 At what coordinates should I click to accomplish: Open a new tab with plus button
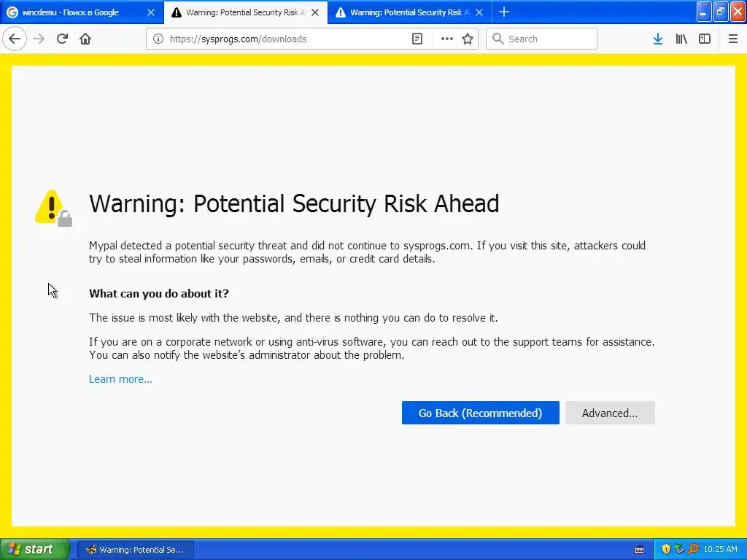coord(504,12)
